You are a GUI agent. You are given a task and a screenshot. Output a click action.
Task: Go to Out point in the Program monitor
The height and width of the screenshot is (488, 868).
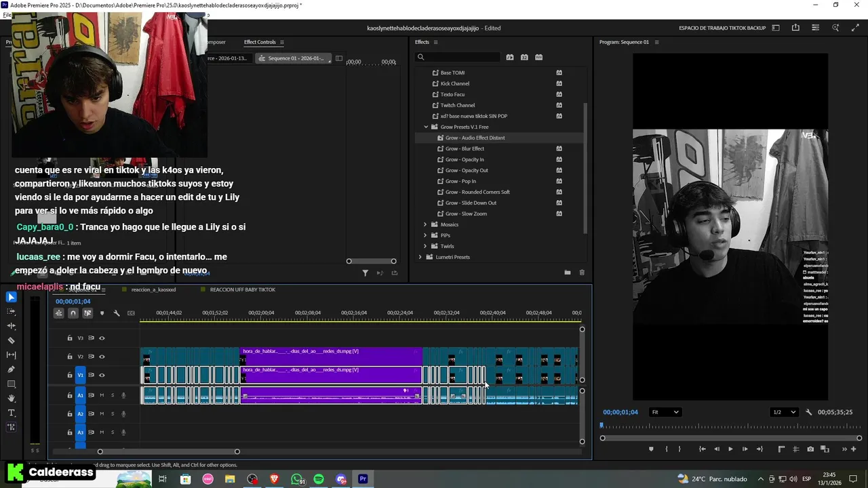(759, 449)
